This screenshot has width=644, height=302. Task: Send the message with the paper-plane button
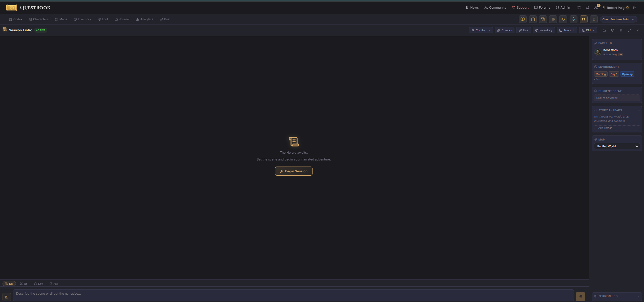[580, 296]
